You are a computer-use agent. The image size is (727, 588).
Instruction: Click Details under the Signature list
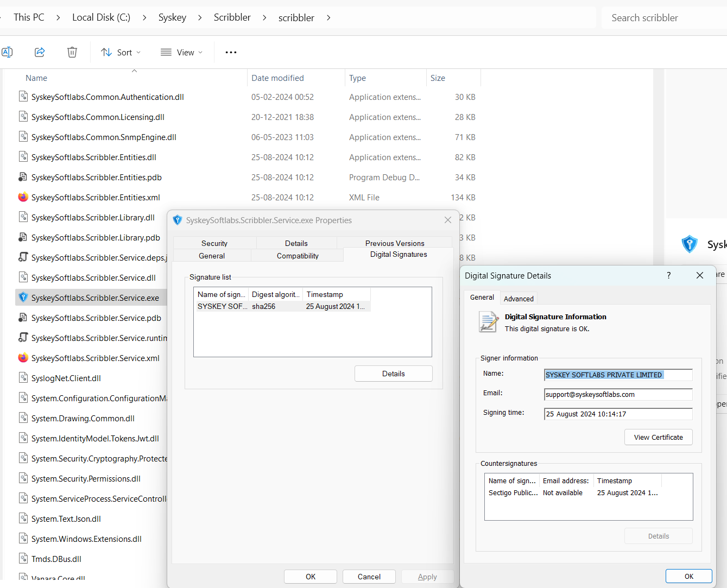(x=393, y=374)
